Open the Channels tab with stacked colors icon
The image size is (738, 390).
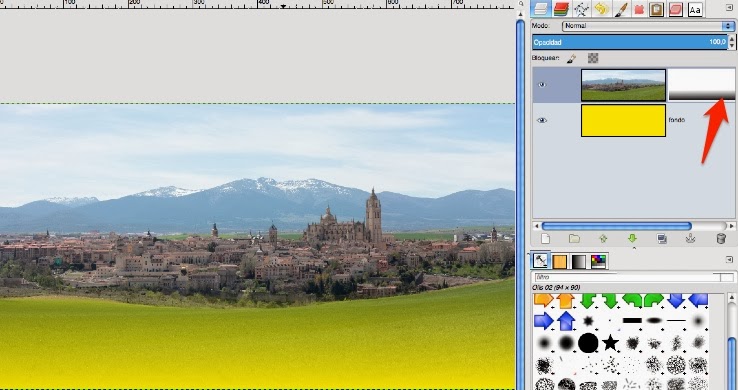(x=561, y=8)
